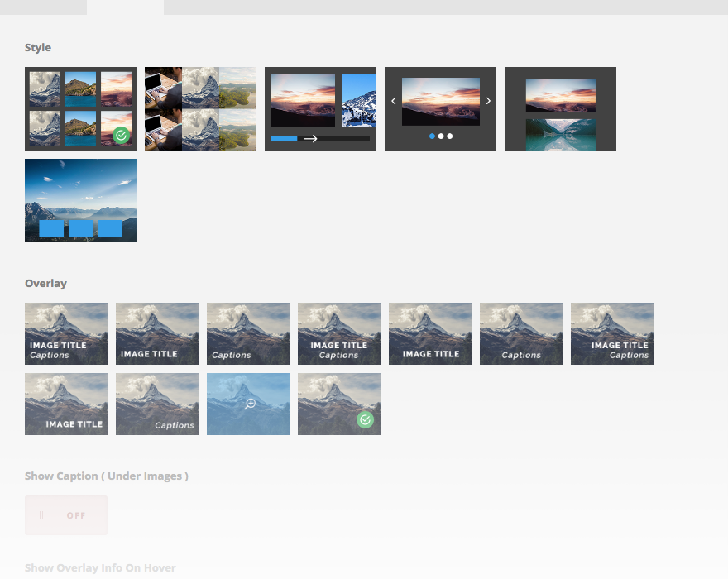
Task: Open the highlighted white tab at top
Action: coord(126,7)
